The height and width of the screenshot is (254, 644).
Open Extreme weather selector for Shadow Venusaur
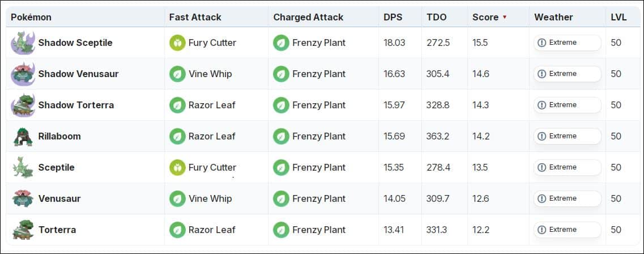[567, 74]
